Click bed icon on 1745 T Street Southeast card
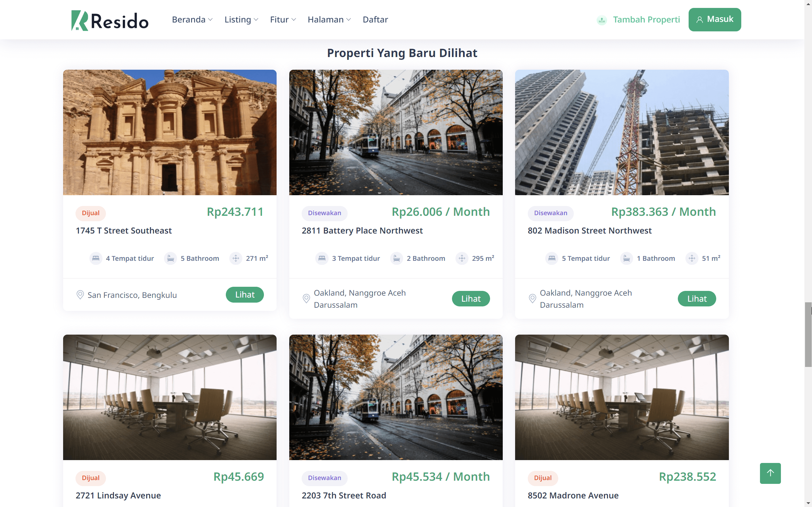The width and height of the screenshot is (812, 507). (x=95, y=259)
